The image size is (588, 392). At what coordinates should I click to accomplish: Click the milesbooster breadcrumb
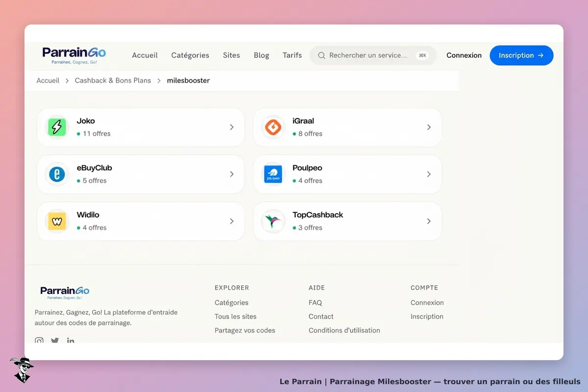tap(188, 80)
